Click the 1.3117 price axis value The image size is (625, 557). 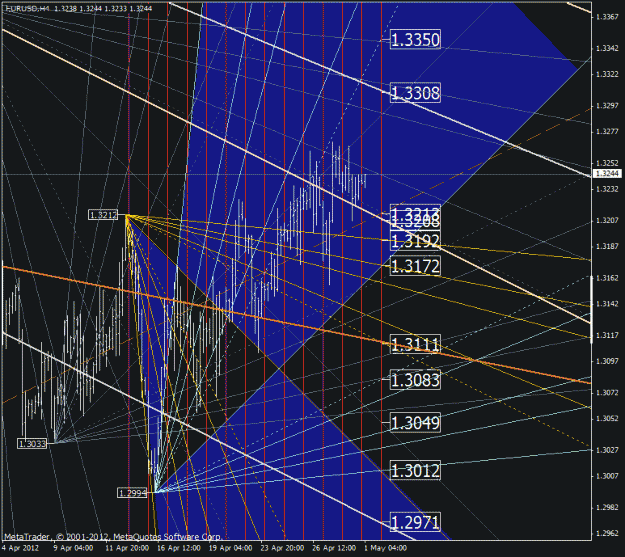(607, 335)
